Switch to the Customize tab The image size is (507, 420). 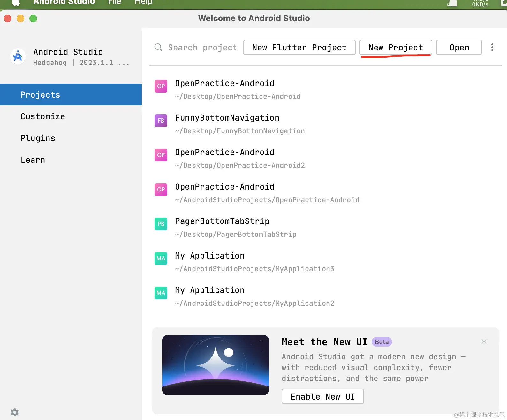coord(71,116)
